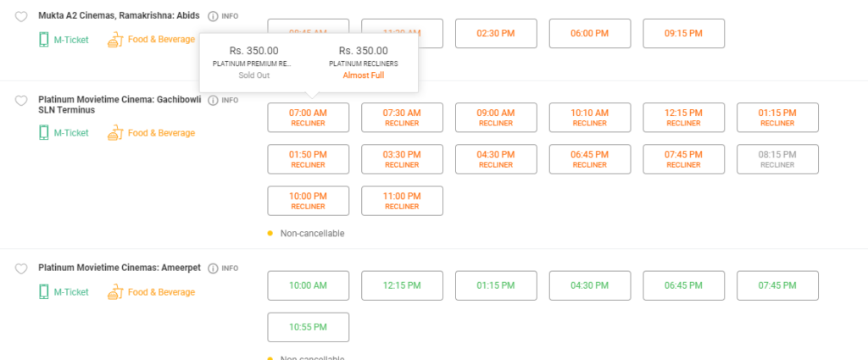Book 03:30 PM Recliner show
868x360 pixels.
tap(402, 159)
